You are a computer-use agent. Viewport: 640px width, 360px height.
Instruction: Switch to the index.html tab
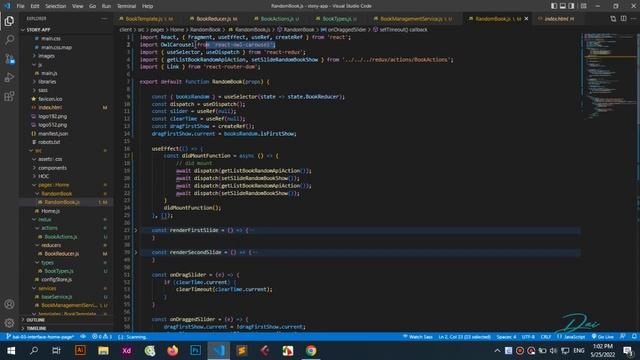[x=557, y=19]
